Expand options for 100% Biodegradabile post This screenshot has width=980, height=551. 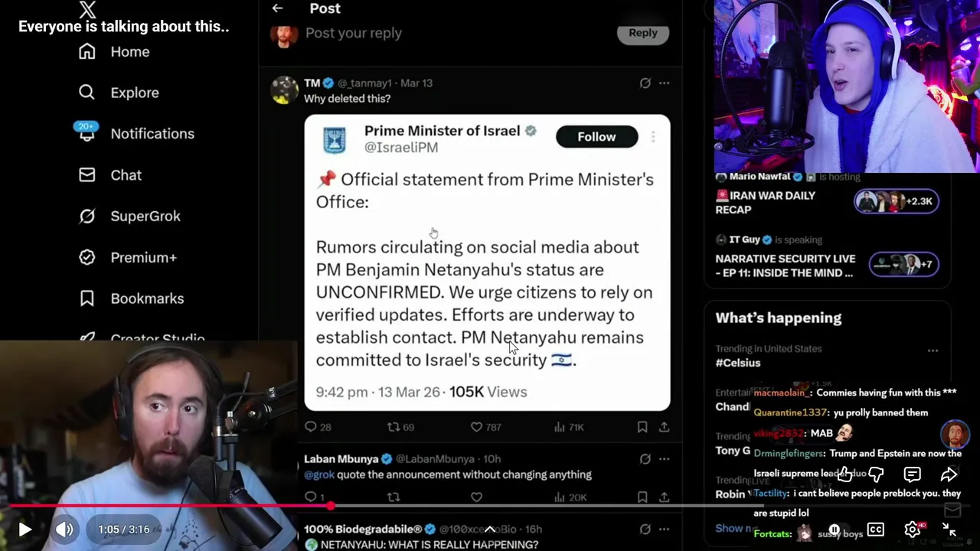tap(664, 529)
